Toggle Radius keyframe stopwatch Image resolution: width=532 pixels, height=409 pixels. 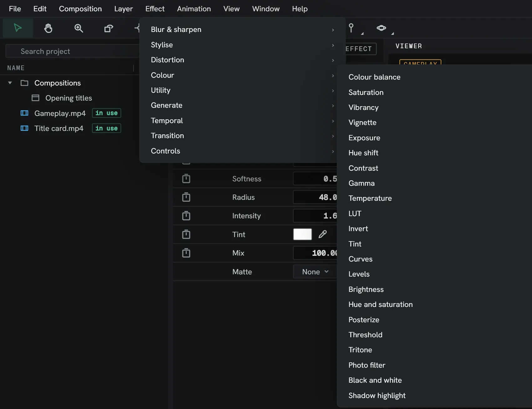[x=186, y=197]
